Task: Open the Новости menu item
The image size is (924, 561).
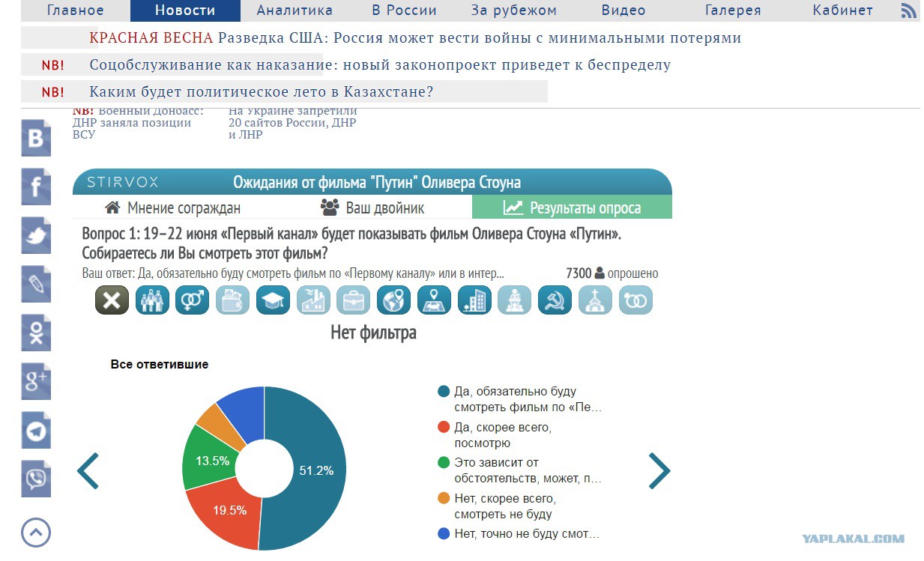Action: 185,10
